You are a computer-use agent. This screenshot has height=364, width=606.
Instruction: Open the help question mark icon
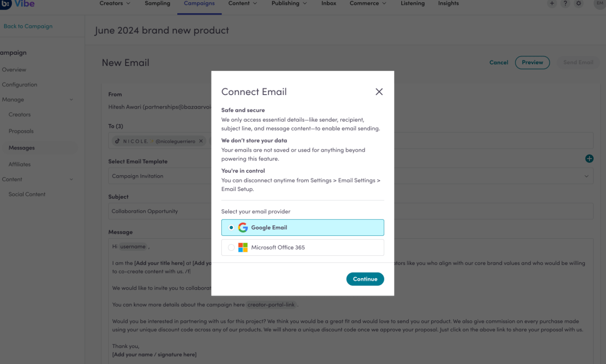coord(565,4)
